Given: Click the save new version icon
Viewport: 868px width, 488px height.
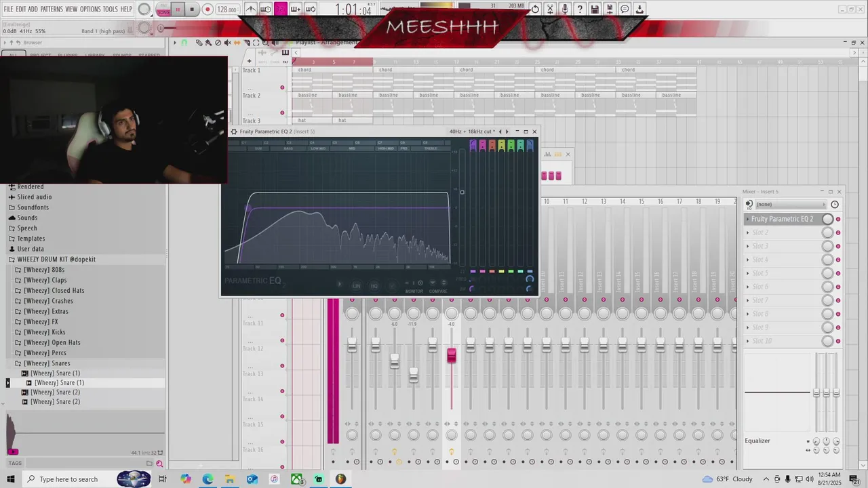Looking at the screenshot, I should (610, 9).
